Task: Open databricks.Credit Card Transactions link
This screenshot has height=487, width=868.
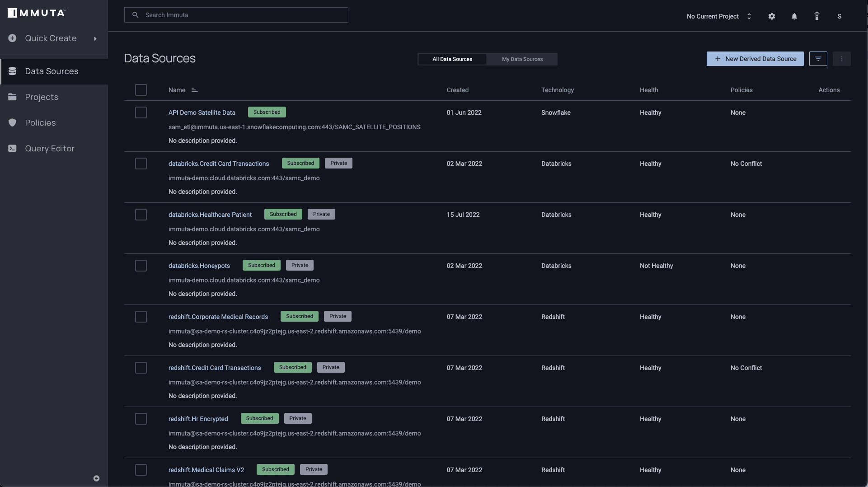Action: click(x=219, y=164)
